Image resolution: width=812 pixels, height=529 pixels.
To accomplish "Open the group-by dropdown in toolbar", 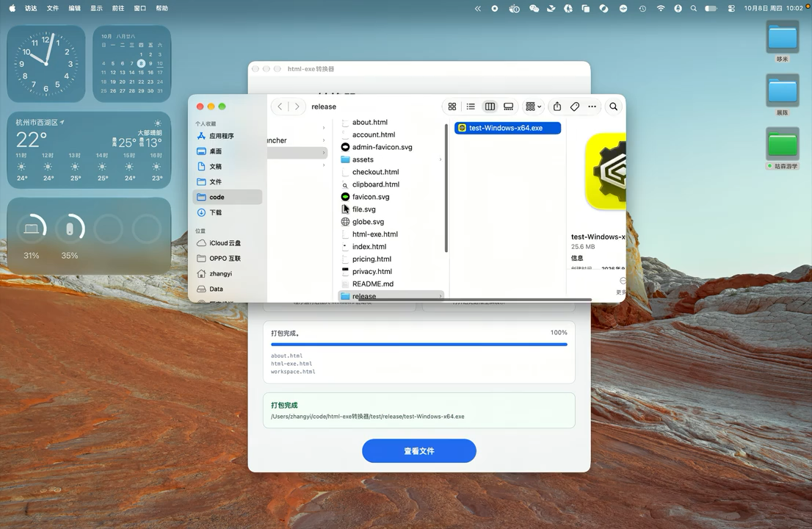I will pyautogui.click(x=534, y=107).
